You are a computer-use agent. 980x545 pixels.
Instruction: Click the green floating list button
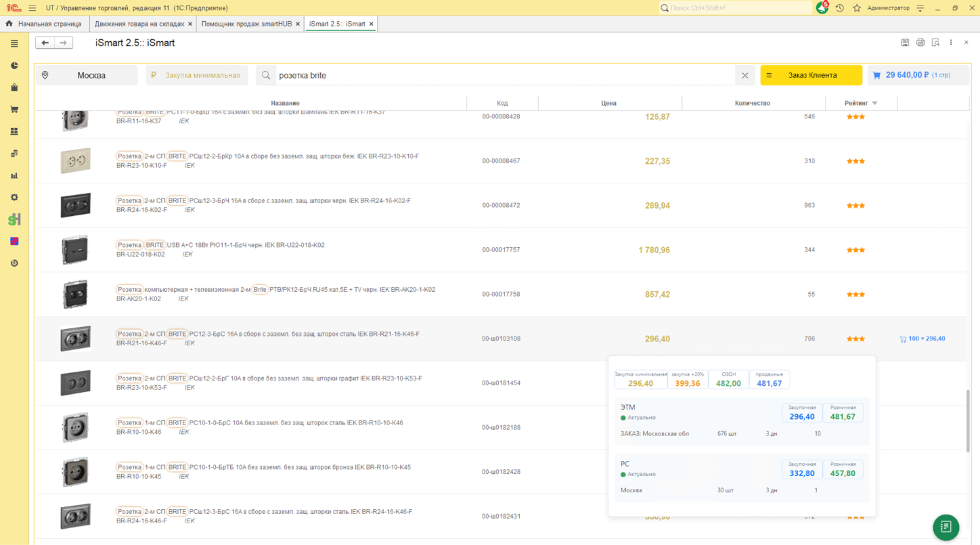tap(945, 527)
